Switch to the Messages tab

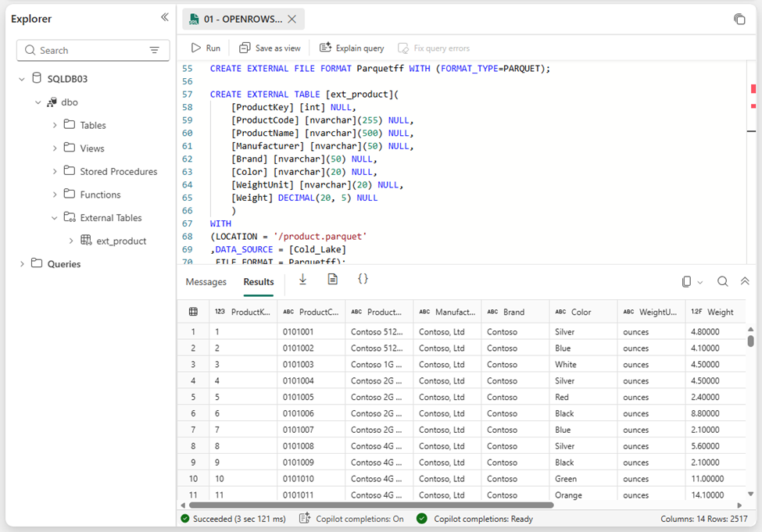tap(206, 282)
